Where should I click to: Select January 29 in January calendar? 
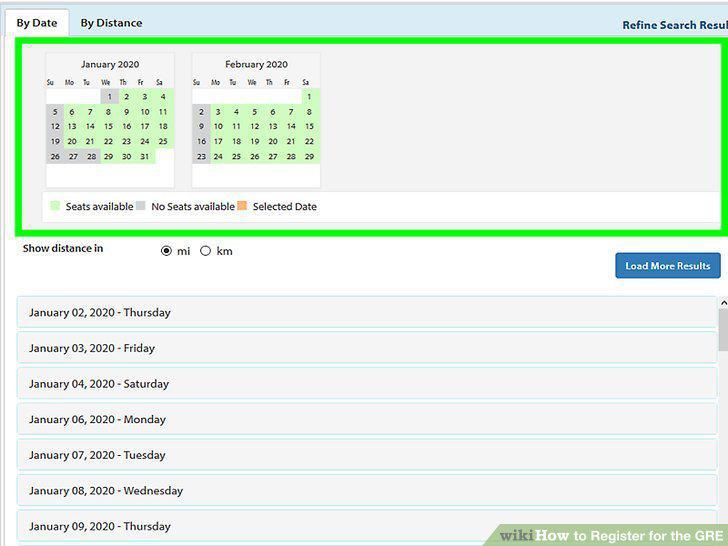pos(108,156)
